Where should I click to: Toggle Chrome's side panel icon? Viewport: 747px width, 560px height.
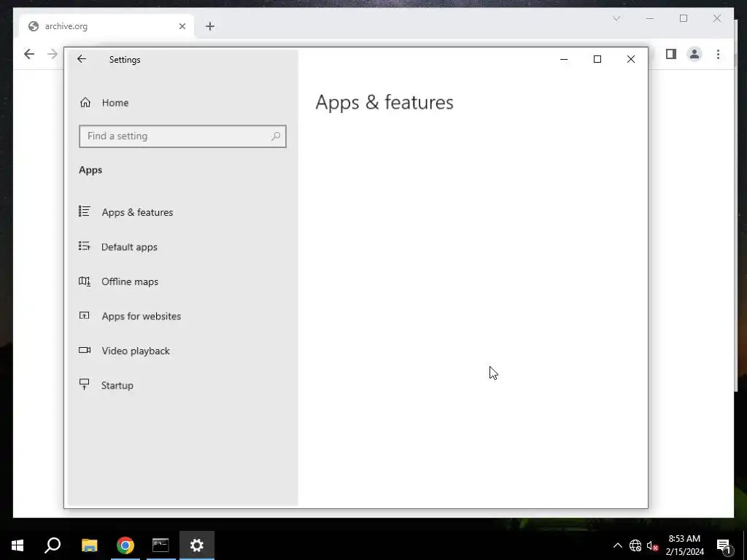point(671,54)
